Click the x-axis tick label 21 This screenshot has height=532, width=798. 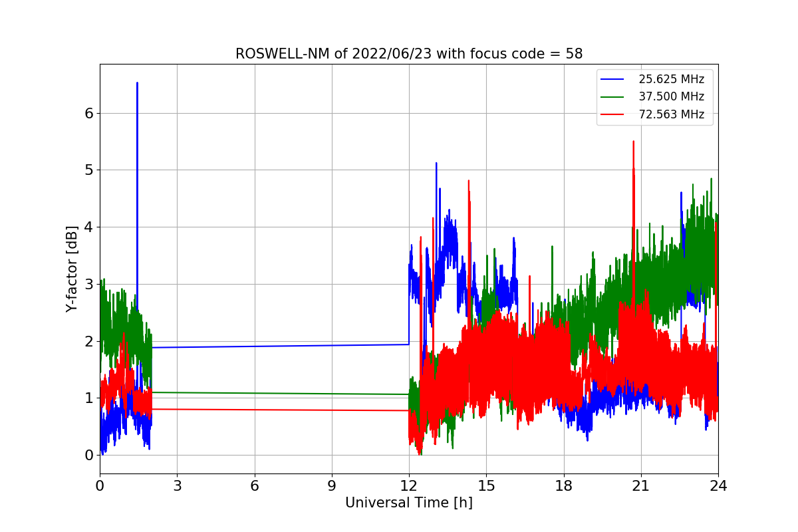point(641,486)
